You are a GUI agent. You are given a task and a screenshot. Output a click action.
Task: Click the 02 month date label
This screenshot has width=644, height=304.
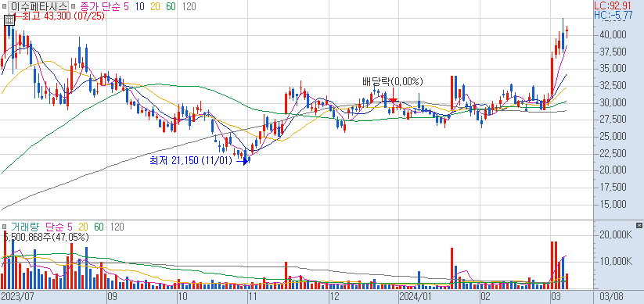tap(485, 297)
